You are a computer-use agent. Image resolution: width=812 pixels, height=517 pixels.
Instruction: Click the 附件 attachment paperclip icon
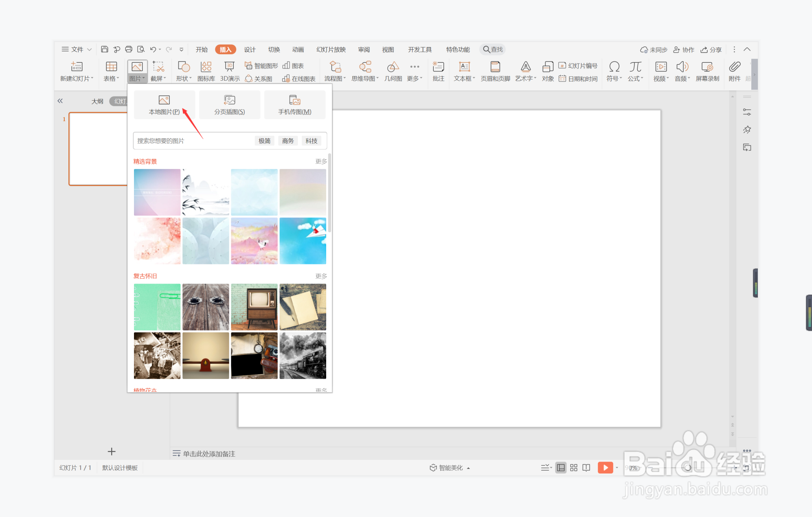(x=735, y=67)
